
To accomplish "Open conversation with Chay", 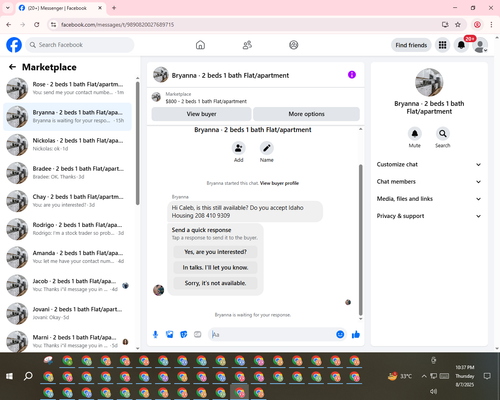I will 67,201.
